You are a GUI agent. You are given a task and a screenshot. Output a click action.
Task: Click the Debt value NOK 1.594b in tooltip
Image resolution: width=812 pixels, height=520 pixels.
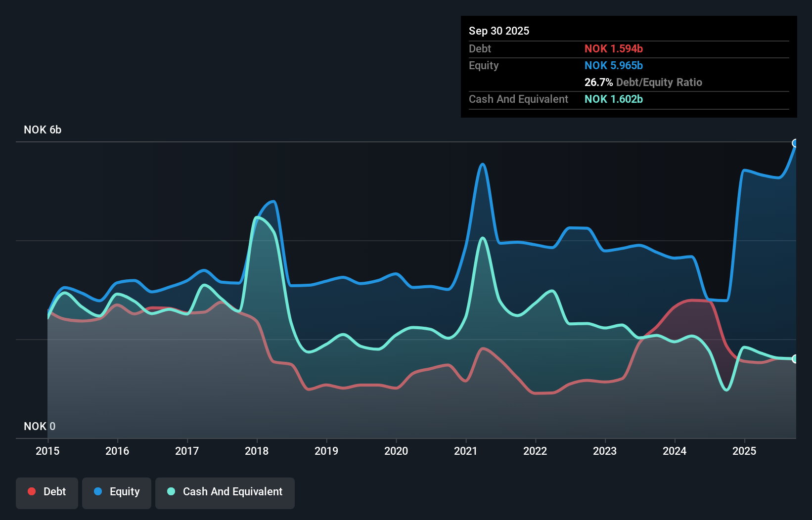613,48
